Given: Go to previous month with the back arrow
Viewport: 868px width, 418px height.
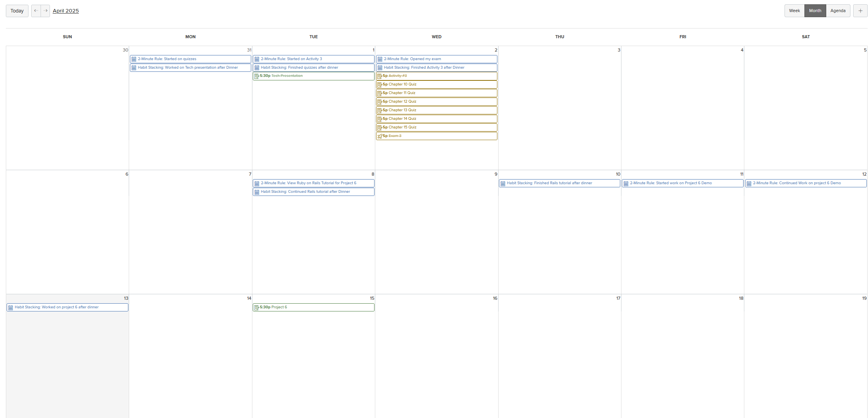Looking at the screenshot, I should (36, 11).
